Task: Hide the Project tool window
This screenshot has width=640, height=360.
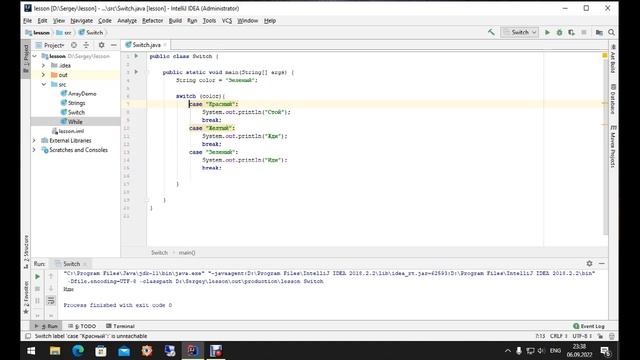Action: pos(114,45)
